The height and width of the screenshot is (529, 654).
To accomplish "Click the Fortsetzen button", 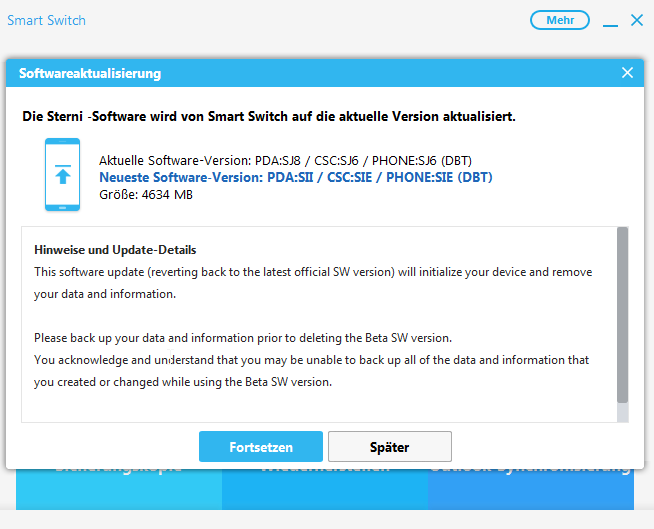I will [x=261, y=446].
